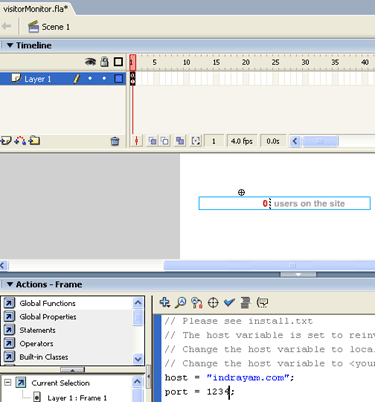Toggle Layer 1 visibility dot
This screenshot has height=402, width=375.
click(x=90, y=79)
